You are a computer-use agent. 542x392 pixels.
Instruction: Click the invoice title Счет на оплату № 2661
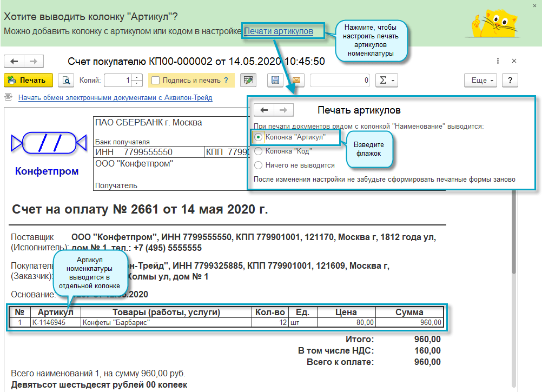tap(140, 209)
